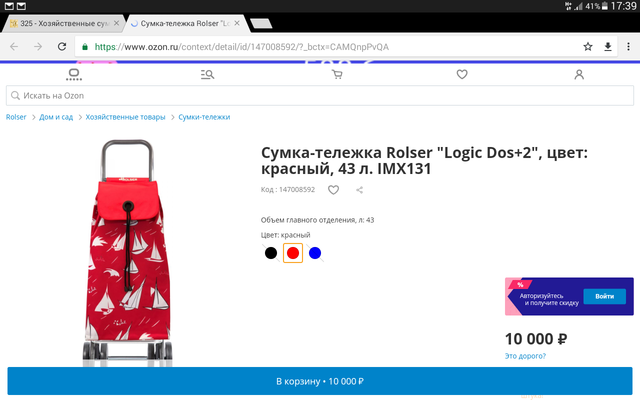Screen dimensions: 640x400
Task: Open the 'Это дорого?' link
Action: [x=525, y=356]
